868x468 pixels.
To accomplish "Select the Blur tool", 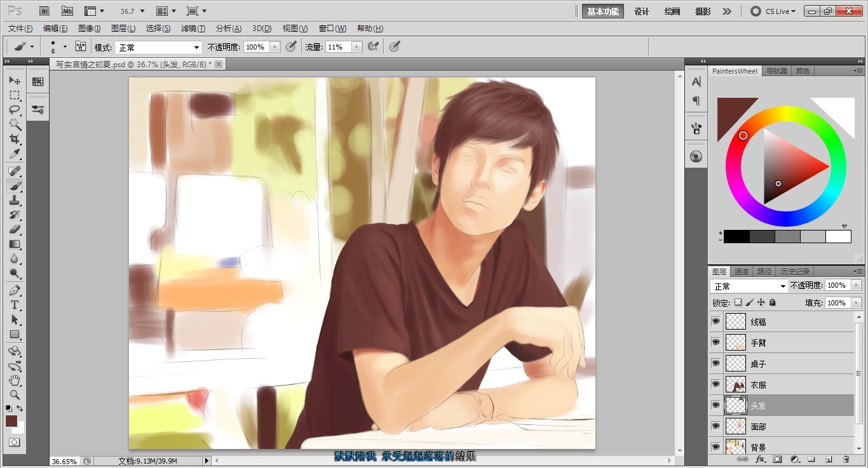I will click(x=15, y=259).
